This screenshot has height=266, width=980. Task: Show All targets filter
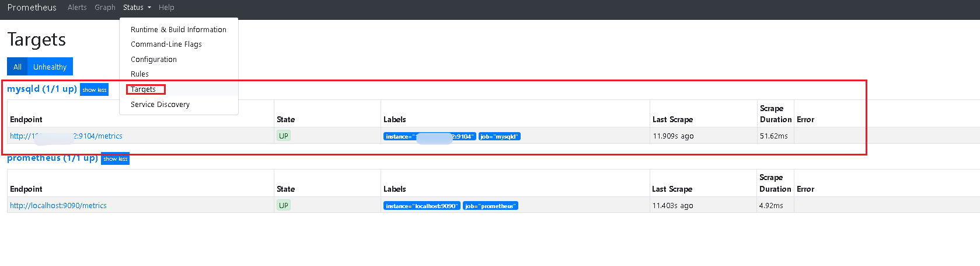[x=18, y=67]
